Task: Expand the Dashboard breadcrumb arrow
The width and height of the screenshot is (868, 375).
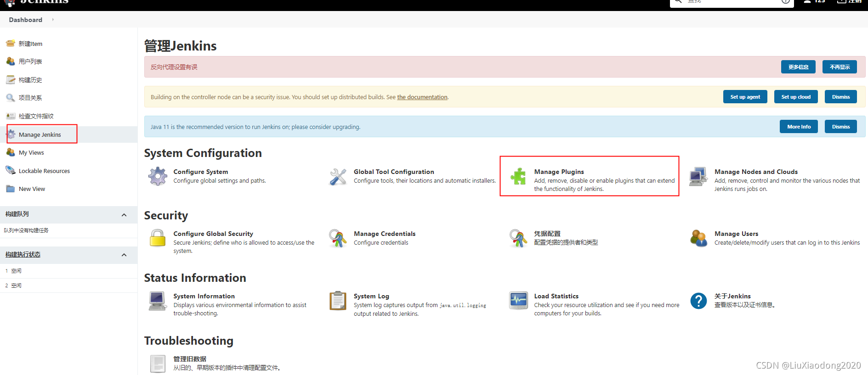Action: (53, 20)
